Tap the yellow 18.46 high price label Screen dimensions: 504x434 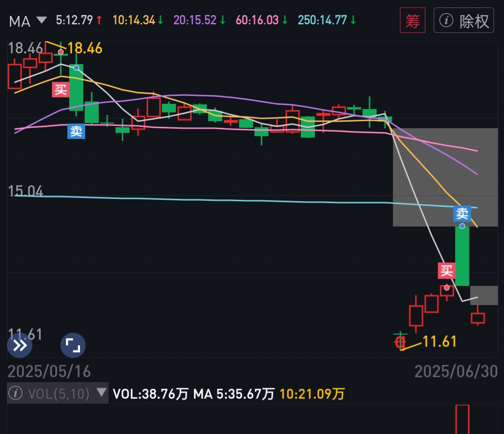click(85, 48)
